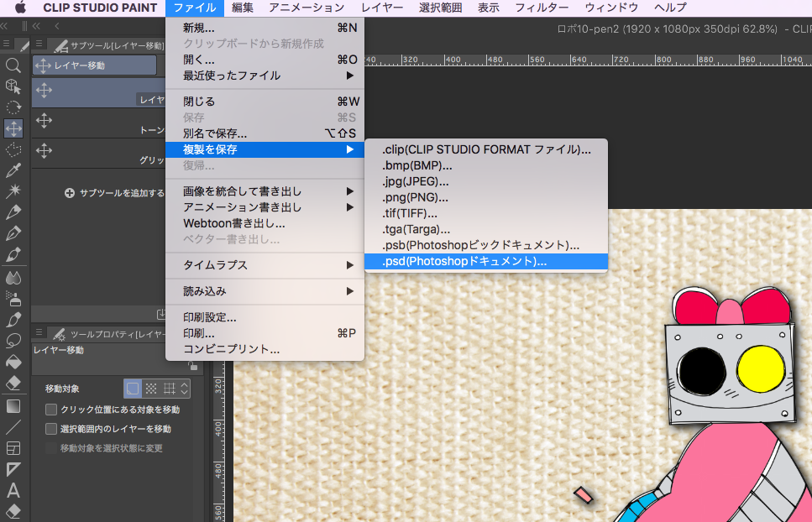Open the CLIP STUDIO PAINT application menu
Screen dimensions: 812x522
pyautogui.click(x=100, y=8)
